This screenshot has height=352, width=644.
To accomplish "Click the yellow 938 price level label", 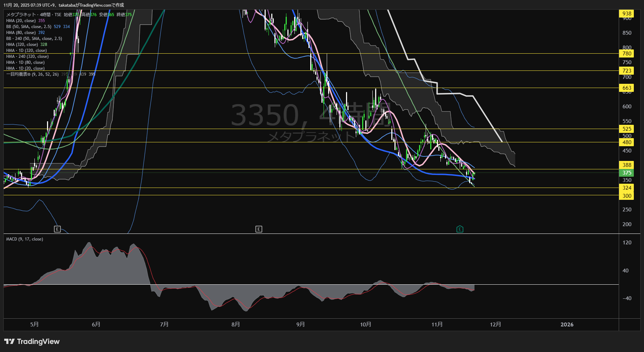I will click(x=626, y=14).
